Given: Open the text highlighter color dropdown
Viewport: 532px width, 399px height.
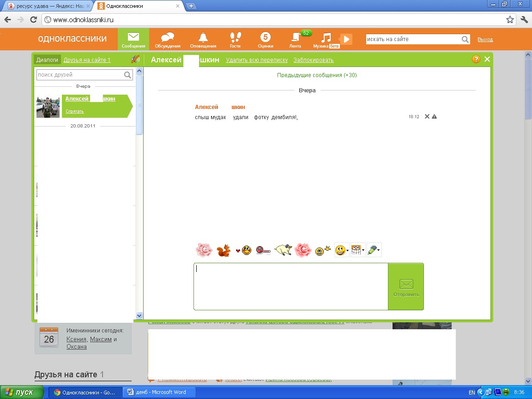Looking at the screenshot, I should coord(374,251).
